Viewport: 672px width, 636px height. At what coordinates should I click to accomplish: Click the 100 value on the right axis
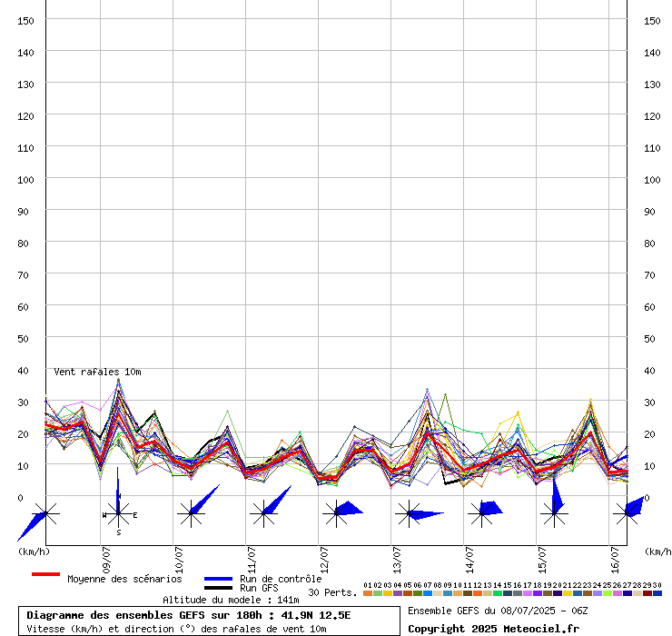click(652, 180)
